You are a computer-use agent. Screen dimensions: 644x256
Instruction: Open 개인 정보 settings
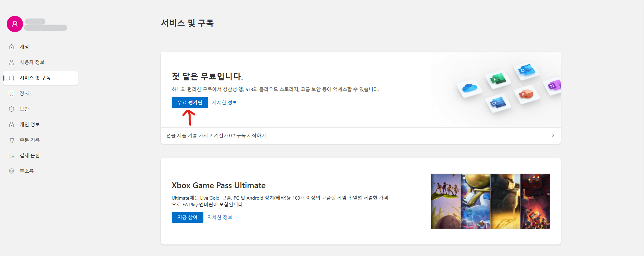tap(41, 125)
